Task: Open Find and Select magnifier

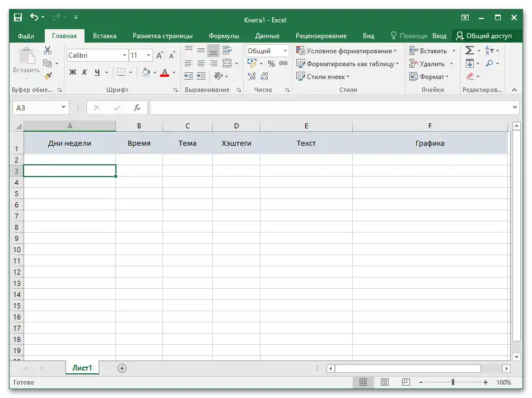Action: [x=489, y=63]
